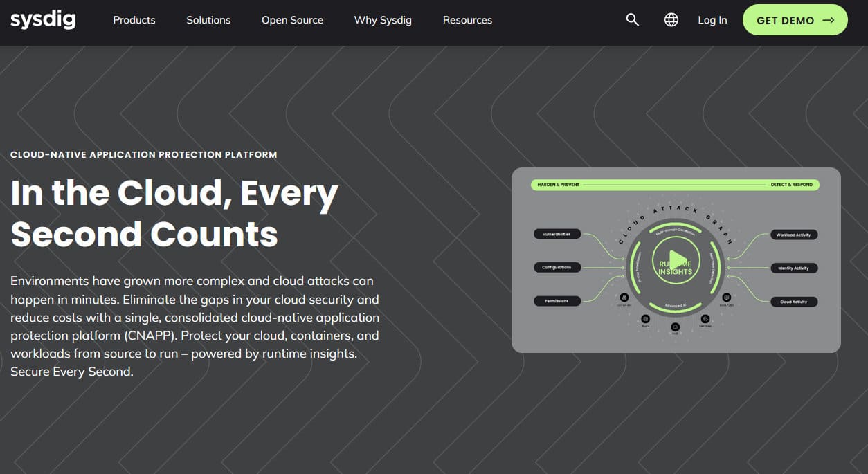Click the 'In the Cloud, Every Second Counts' heading
Viewport: 868px width, 474px height.
(174, 213)
